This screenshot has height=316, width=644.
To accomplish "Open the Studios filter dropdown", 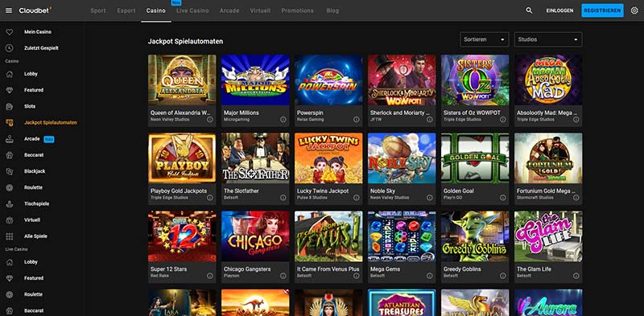I will tap(548, 39).
